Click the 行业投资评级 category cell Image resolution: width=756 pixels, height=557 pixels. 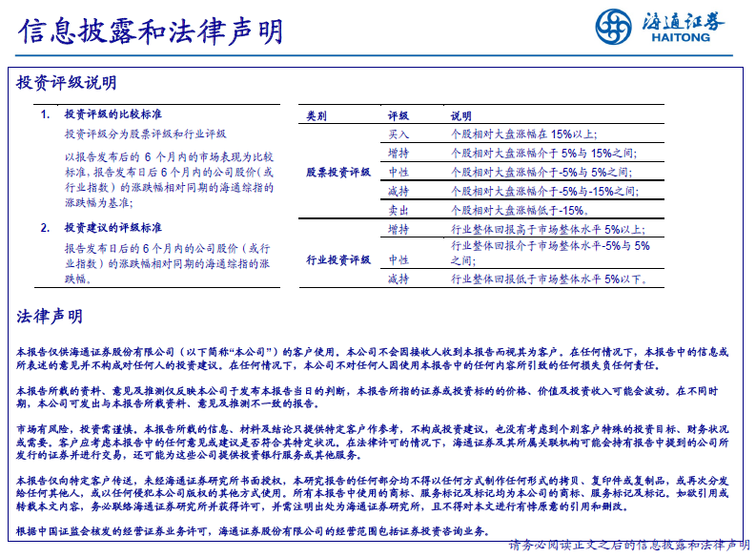[x=338, y=260]
